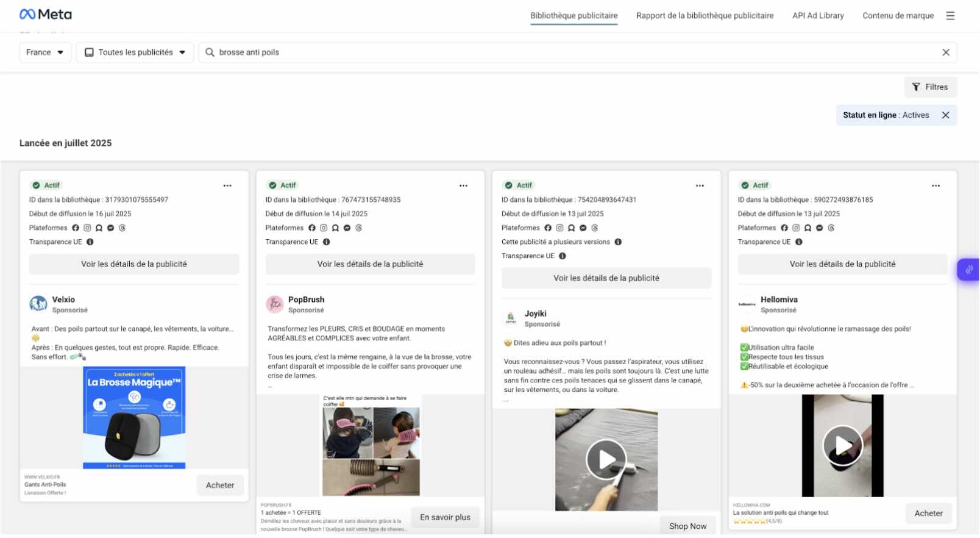This screenshot has height=538, width=980.
Task: View Velxio ad details
Action: [134, 264]
